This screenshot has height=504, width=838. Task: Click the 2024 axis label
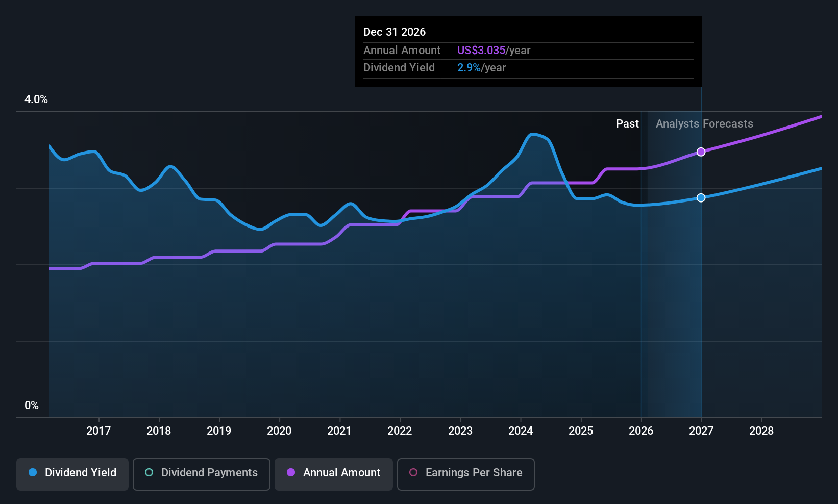click(521, 431)
